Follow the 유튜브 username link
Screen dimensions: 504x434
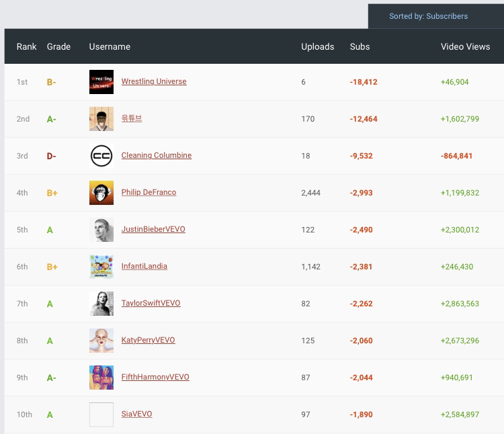pyautogui.click(x=132, y=118)
